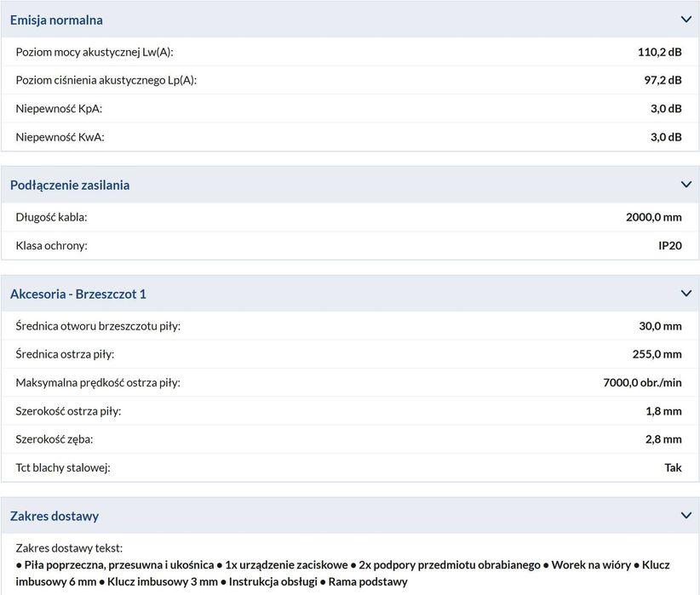
Task: Click the Tct blachy stalowej label
Action: (x=63, y=467)
